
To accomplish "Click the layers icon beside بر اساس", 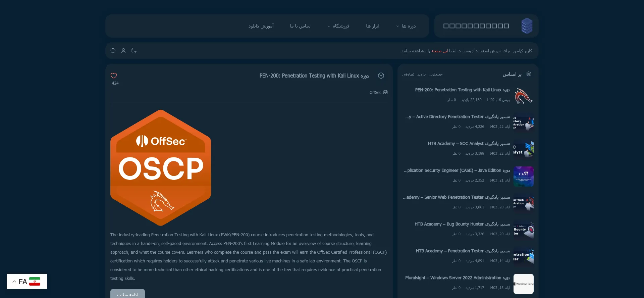I will tap(529, 74).
